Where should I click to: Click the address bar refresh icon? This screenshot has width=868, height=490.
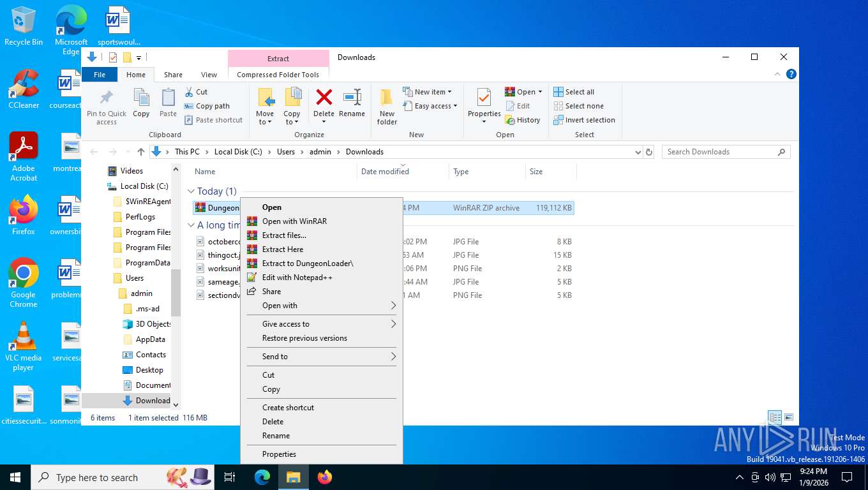[649, 152]
